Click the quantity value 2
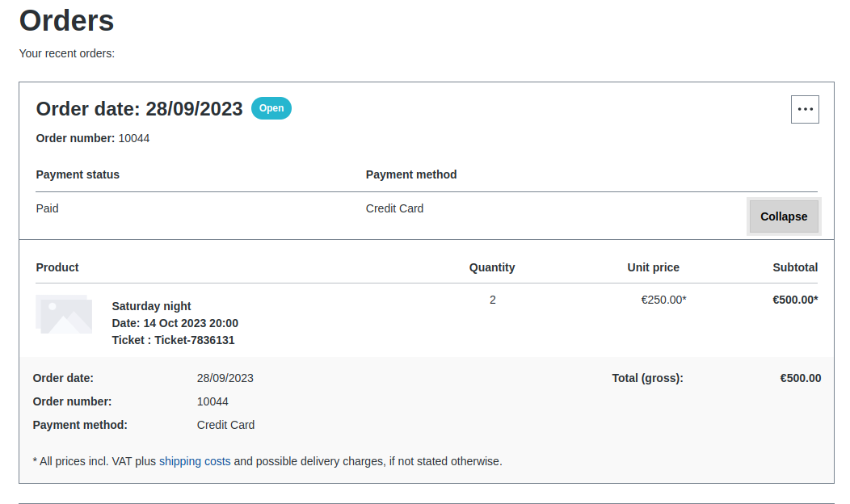 pyautogui.click(x=493, y=300)
